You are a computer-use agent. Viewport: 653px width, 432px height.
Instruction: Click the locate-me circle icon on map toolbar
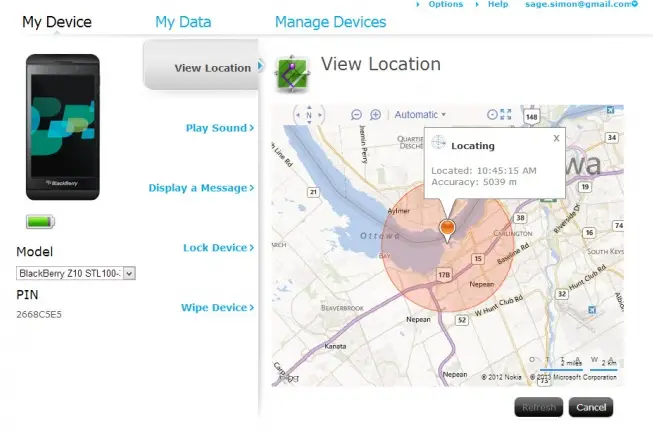click(492, 114)
